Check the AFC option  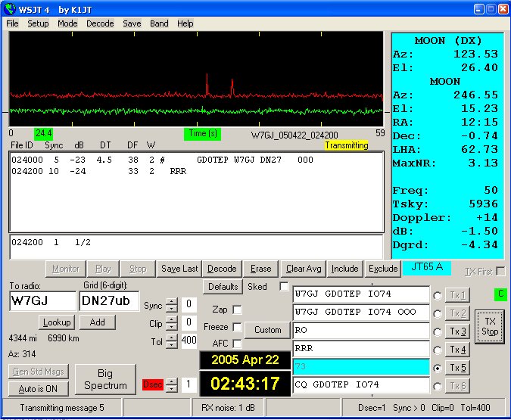[x=238, y=344]
